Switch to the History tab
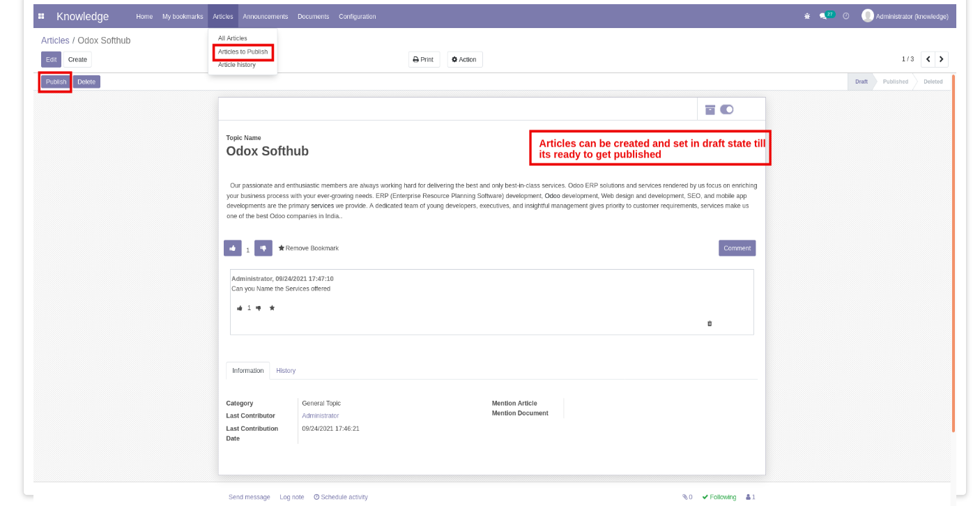Viewport: 980px width, 506px height. pos(286,371)
